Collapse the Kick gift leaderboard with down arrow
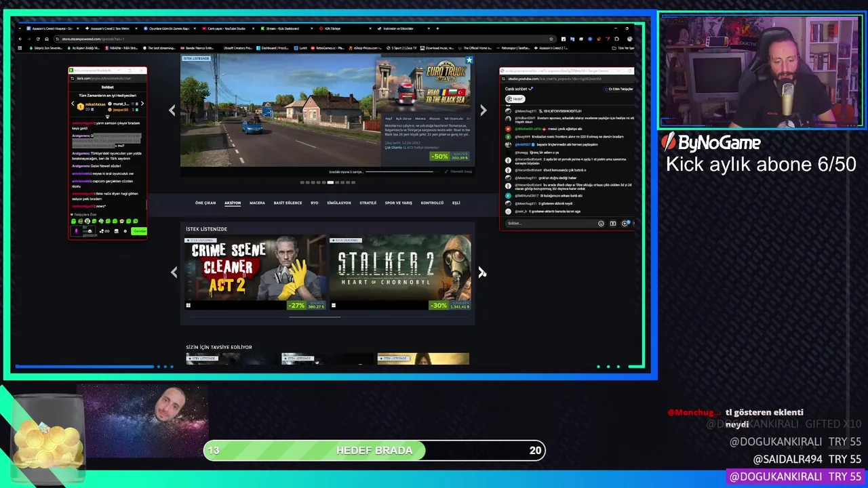This screenshot has height=488, width=868. (x=107, y=117)
